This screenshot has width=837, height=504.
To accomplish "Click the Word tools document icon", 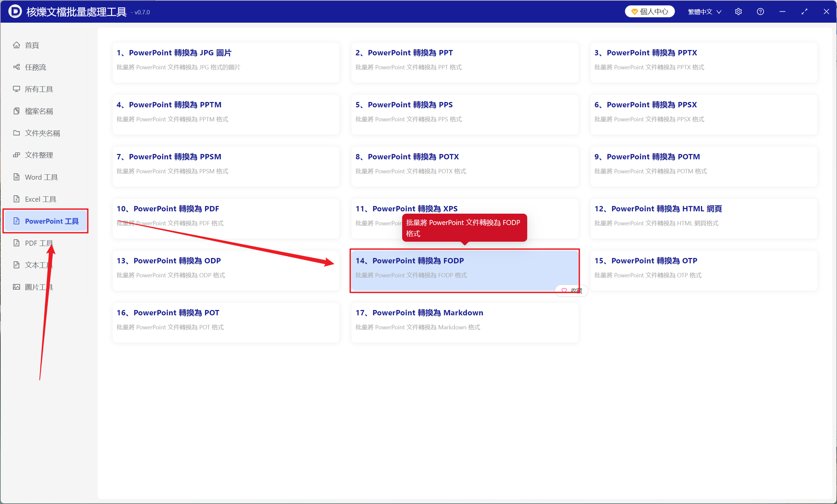I will 16,177.
